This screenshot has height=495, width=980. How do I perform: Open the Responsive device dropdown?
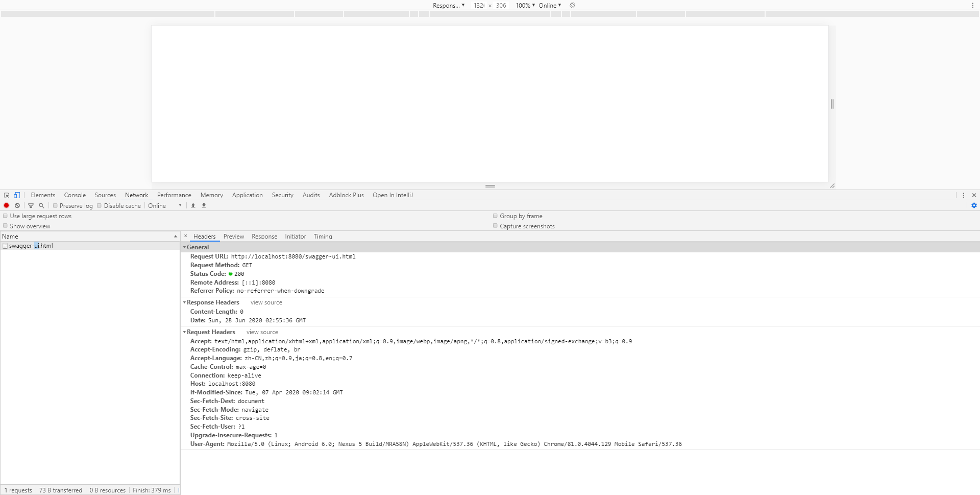coord(449,5)
